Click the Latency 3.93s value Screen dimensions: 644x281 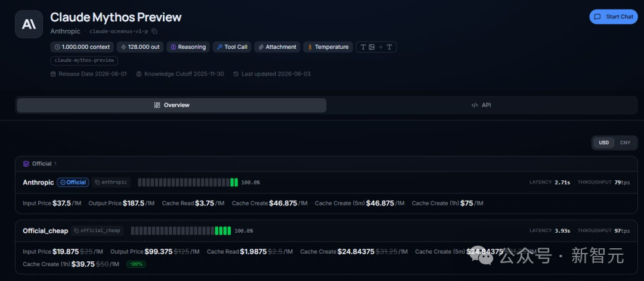(562, 230)
